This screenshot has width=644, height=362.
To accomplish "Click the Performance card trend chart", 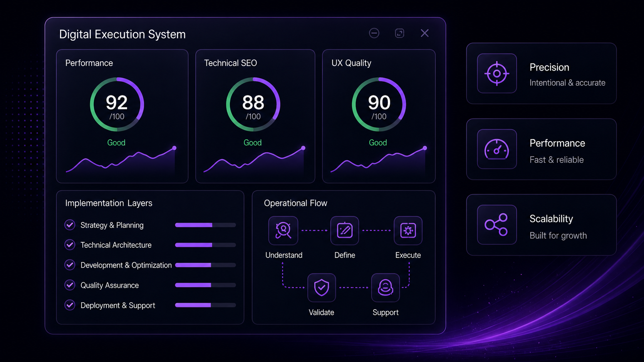I will tap(121, 161).
